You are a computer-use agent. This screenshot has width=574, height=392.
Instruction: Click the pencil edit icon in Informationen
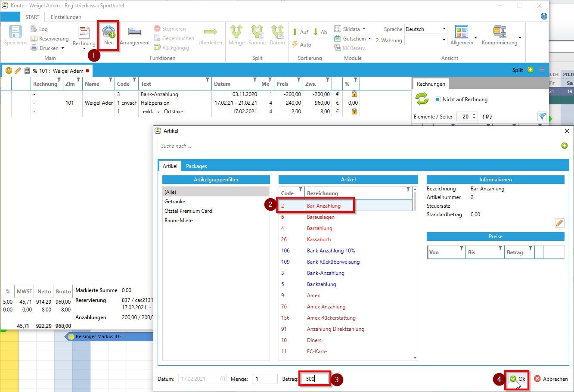(x=559, y=223)
